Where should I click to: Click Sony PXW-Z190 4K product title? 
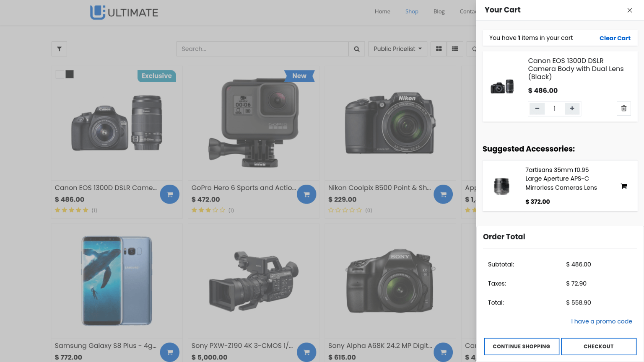point(242,346)
